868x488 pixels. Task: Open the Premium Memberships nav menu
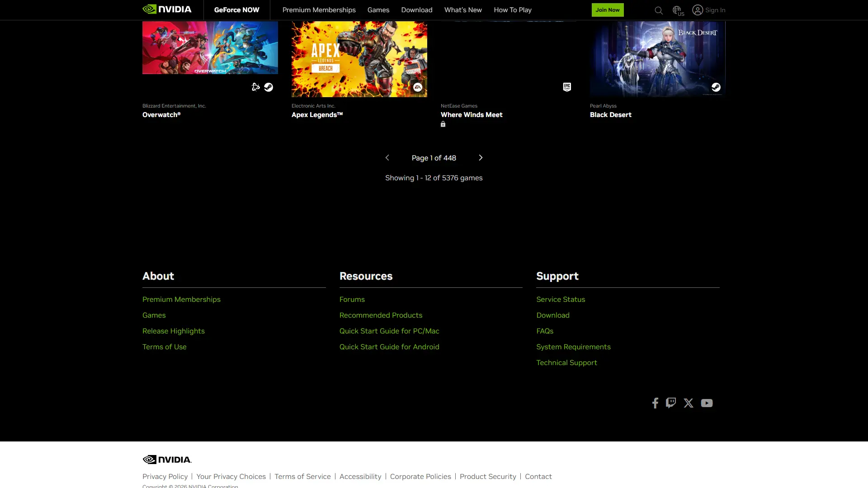pos(319,10)
